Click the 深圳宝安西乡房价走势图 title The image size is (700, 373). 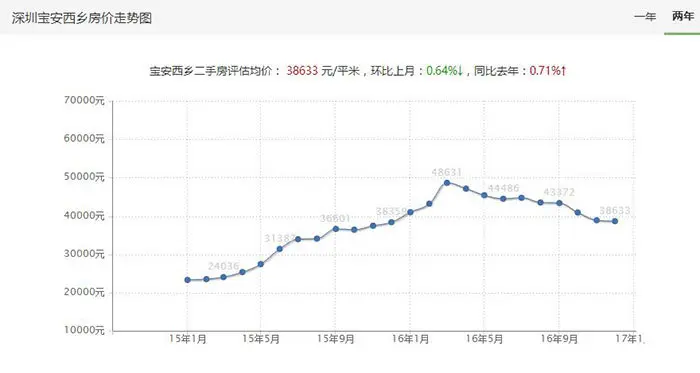pyautogui.click(x=82, y=18)
